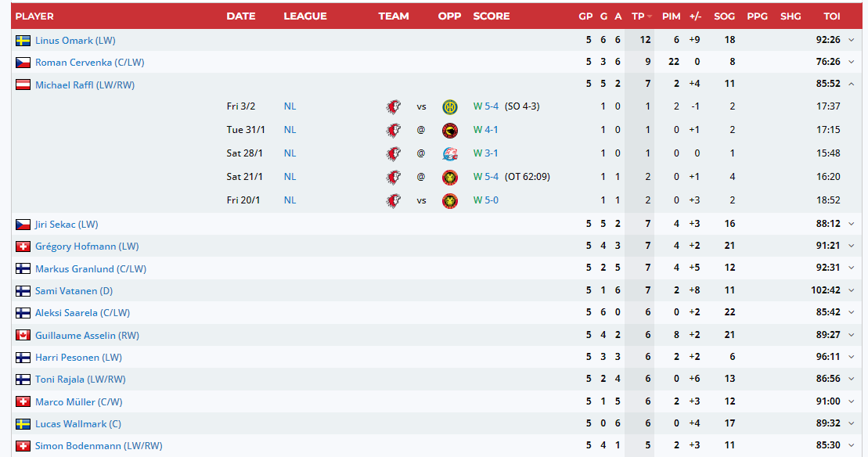868x457 pixels.
Task: Click the Swedish flag beside Linus Omark
Action: coord(23,41)
